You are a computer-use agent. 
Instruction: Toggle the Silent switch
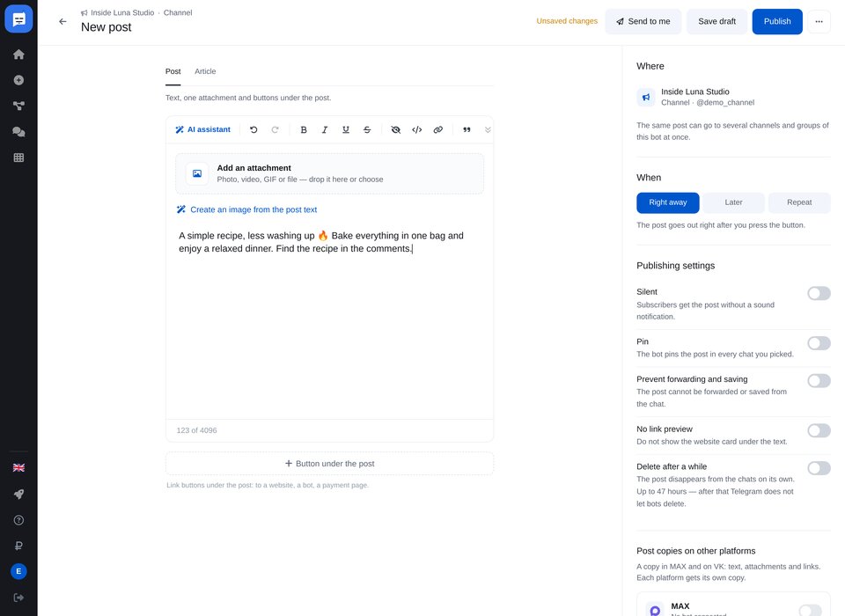tap(819, 293)
